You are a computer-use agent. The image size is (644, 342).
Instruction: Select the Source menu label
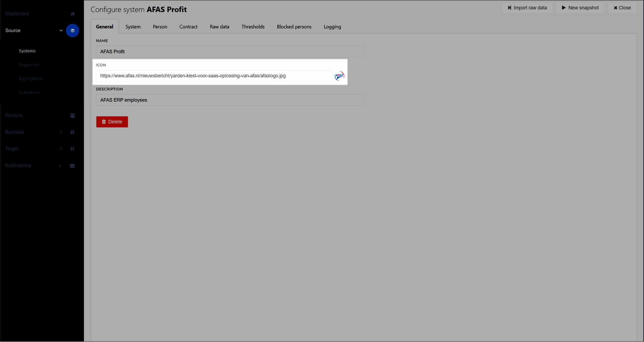pos(13,31)
